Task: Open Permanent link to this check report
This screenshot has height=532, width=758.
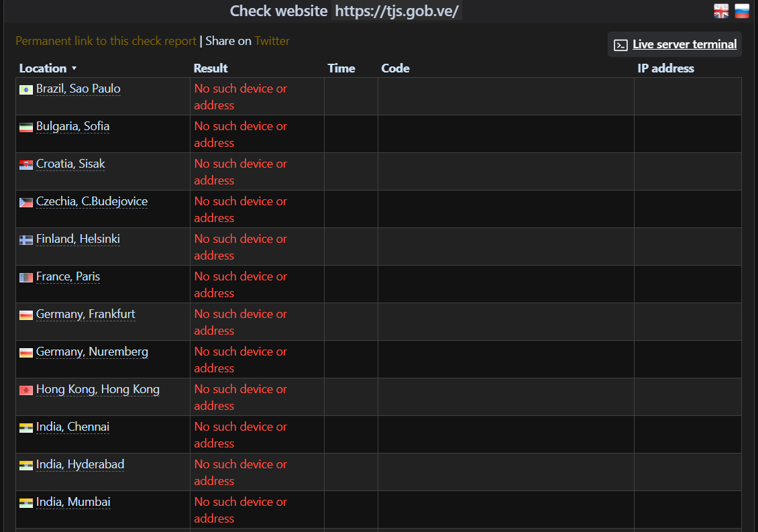Action: (106, 41)
